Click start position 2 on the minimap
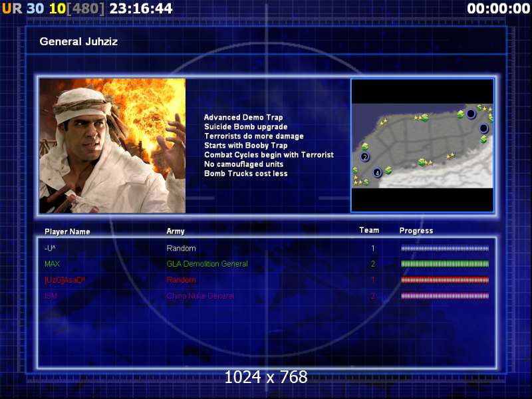The height and width of the screenshot is (399, 532). (x=364, y=157)
